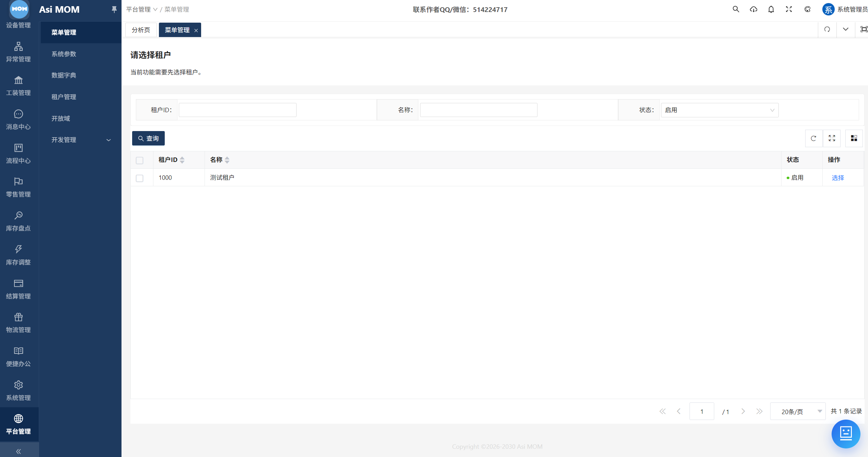Open the notifications bell
868x457 pixels.
click(771, 9)
